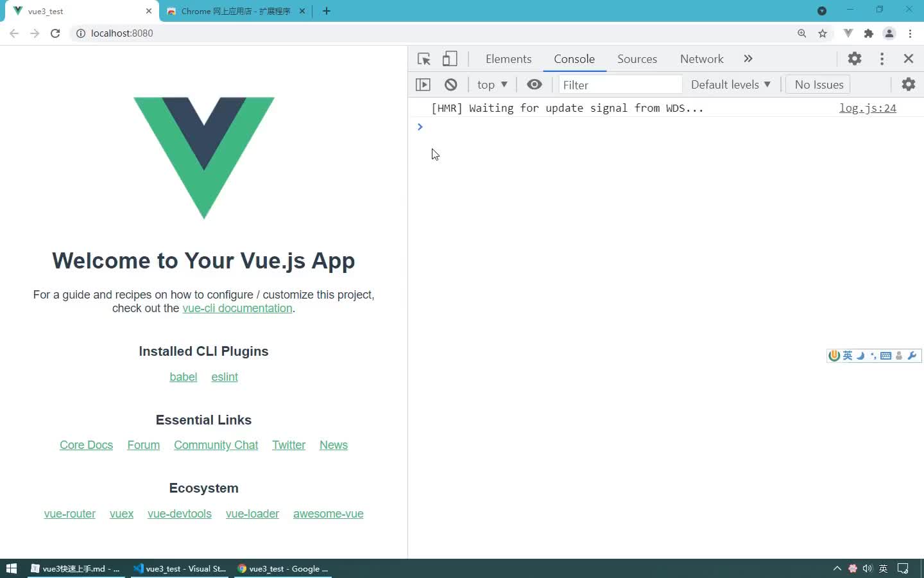Open the vue-cli documentation link
The image size is (924, 578).
pyautogui.click(x=237, y=308)
